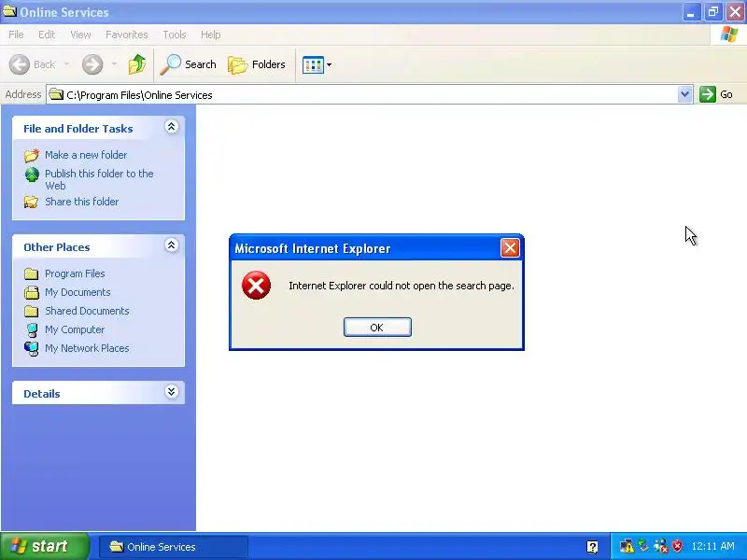Screen dimensions: 747x560
Task: Click OK in the Internet Explorer error dialog
Action: coord(377,328)
